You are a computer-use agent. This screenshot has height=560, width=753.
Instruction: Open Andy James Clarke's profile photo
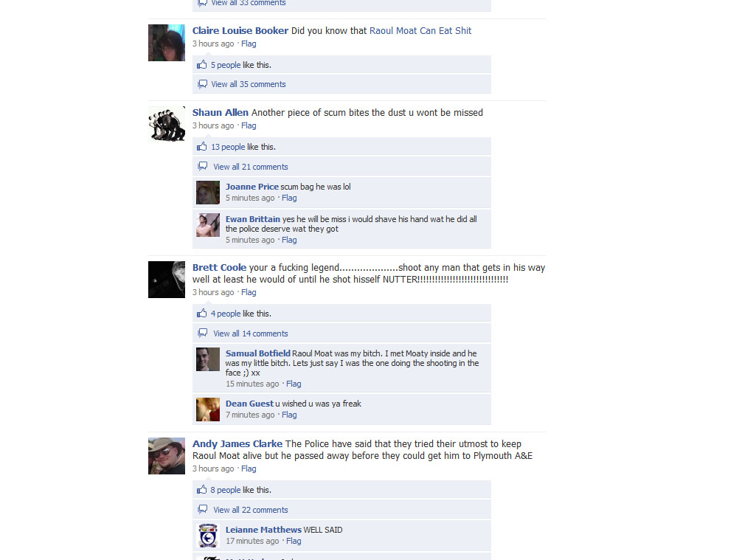pos(167,456)
